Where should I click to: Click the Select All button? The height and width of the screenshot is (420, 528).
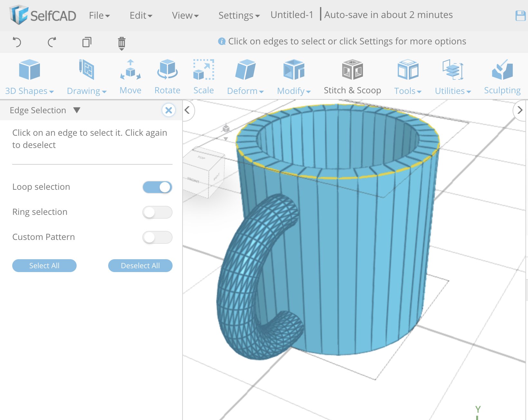tap(44, 266)
